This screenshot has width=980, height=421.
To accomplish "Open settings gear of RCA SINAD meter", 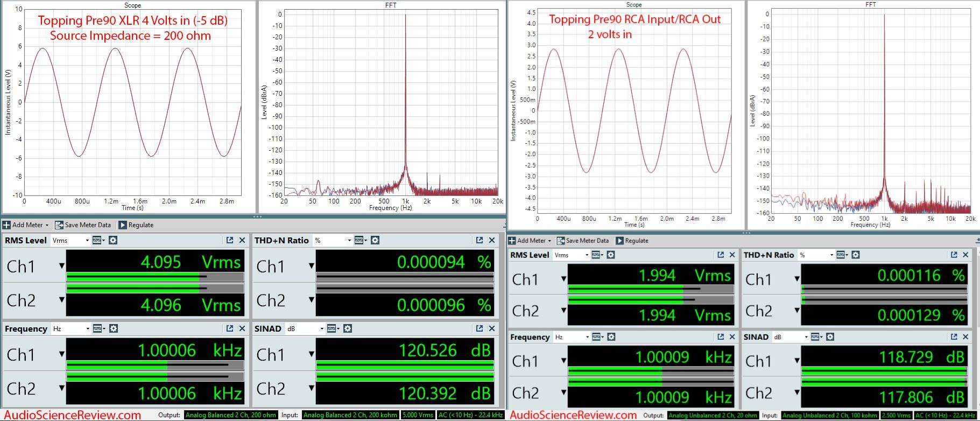I will tap(830, 337).
